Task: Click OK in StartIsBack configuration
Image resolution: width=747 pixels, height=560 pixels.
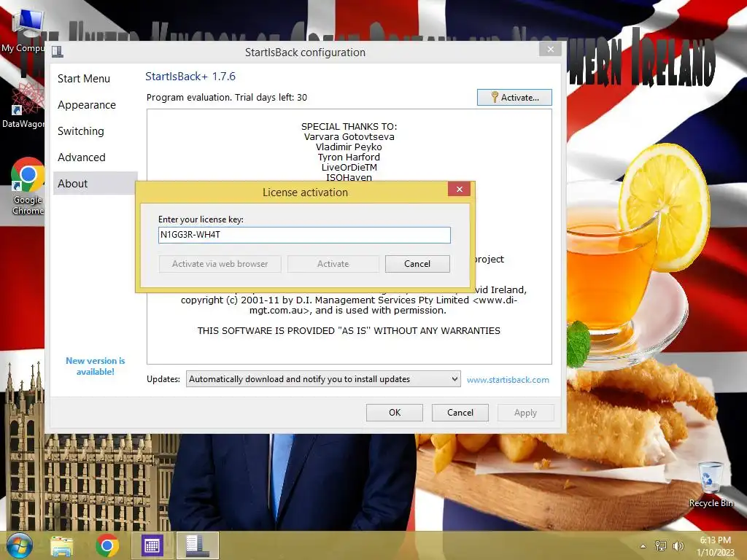Action: [x=395, y=413]
